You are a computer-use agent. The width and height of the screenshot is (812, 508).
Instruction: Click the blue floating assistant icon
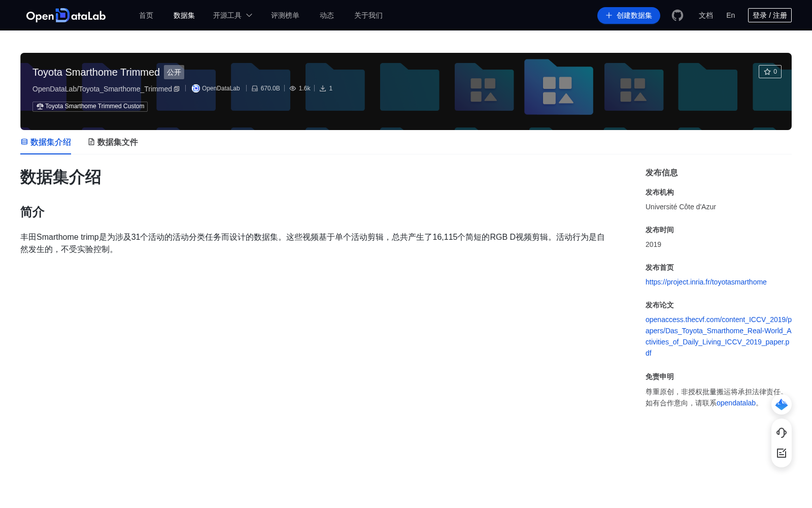tap(782, 404)
